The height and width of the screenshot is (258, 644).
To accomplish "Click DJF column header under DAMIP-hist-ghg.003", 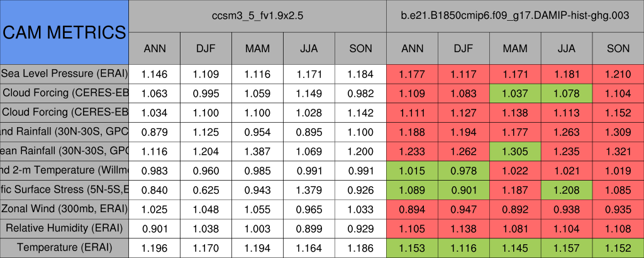I will click(x=464, y=48).
